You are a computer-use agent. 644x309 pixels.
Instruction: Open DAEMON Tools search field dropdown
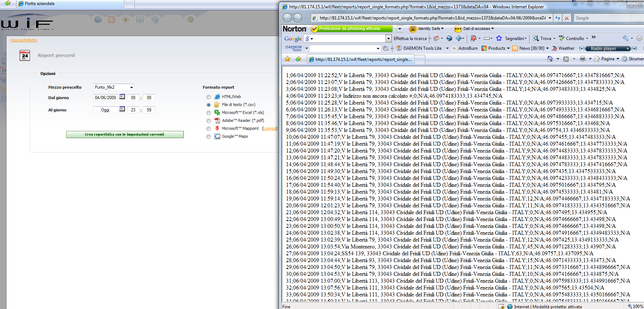tap(378, 48)
